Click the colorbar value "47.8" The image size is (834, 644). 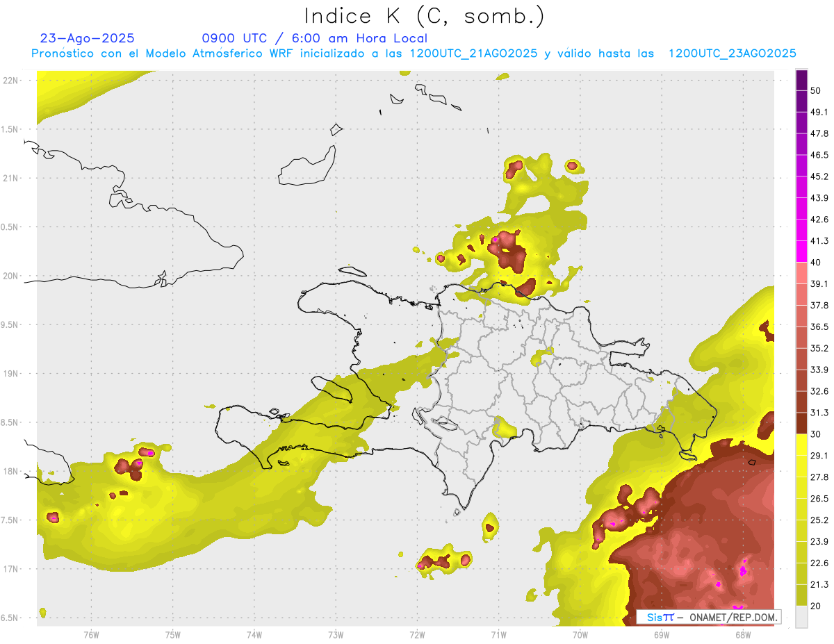(x=819, y=133)
